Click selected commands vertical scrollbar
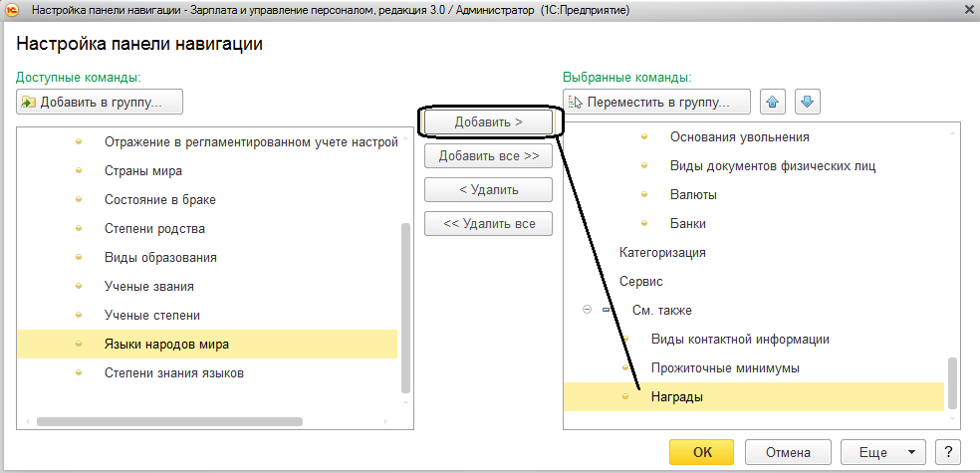Screen dimensions: 980x473 pos(952,381)
